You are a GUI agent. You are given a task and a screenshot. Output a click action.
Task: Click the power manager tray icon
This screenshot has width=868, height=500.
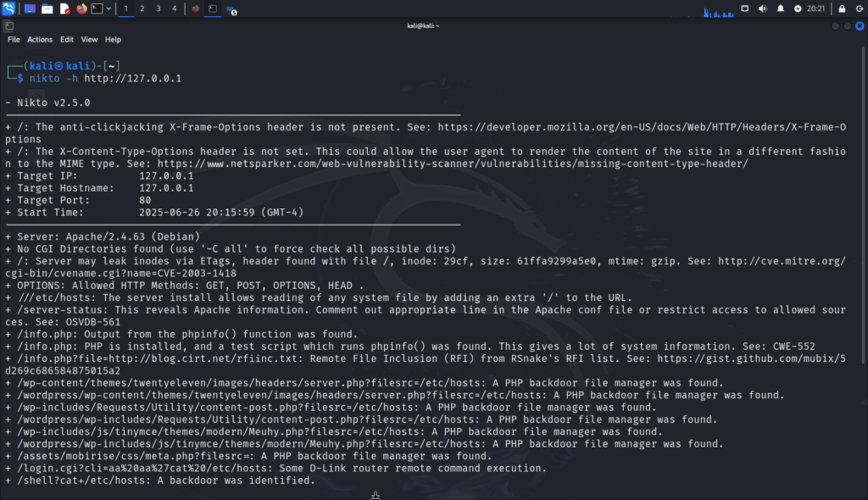(x=798, y=8)
